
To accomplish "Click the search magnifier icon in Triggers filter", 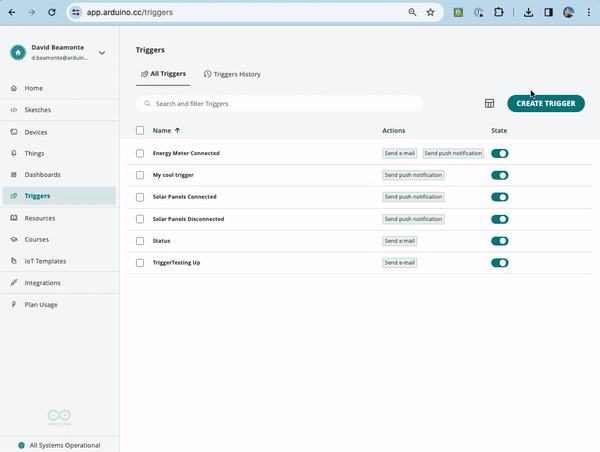I will [147, 104].
